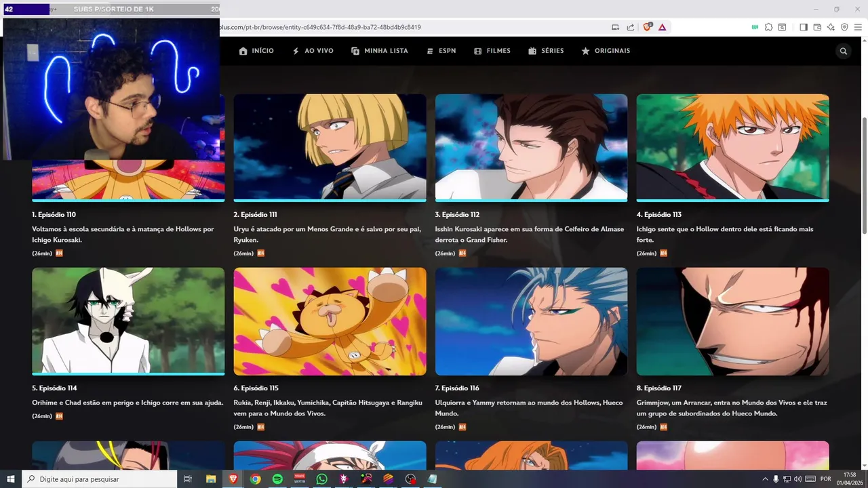
Task: Click the '1. Episódio 110' title
Action: point(54,215)
